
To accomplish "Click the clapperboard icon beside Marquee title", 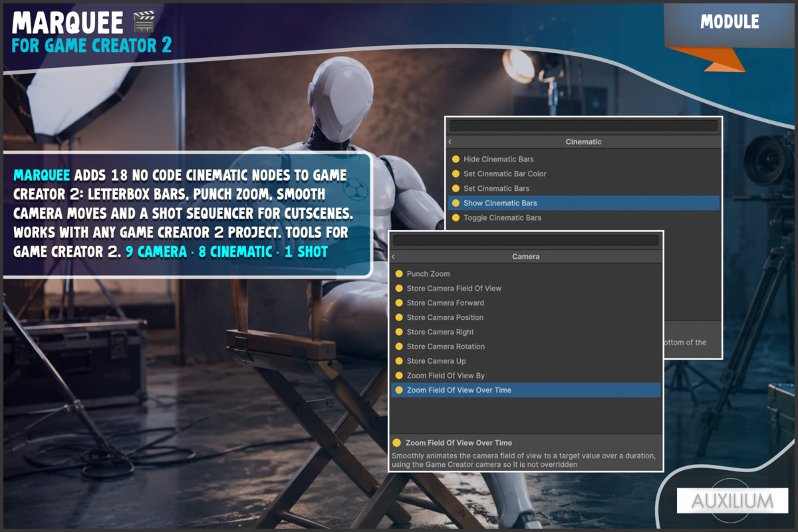I will click(x=144, y=21).
